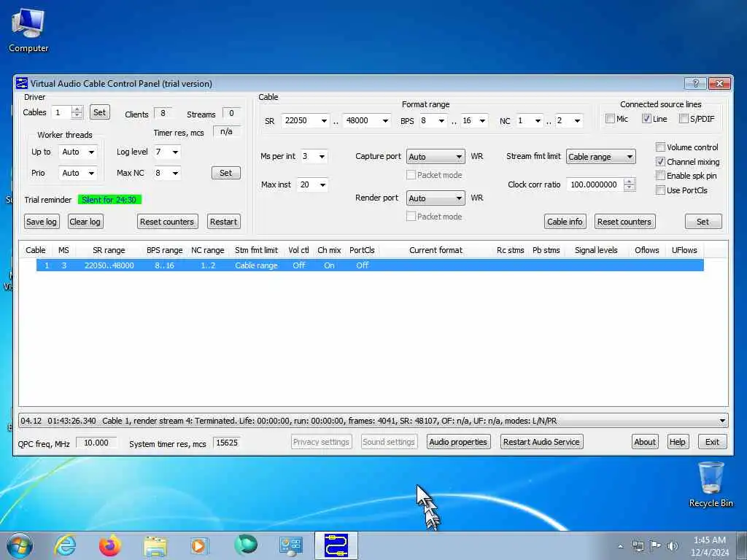
Task: Click the Action Center flag icon
Action: point(655,546)
